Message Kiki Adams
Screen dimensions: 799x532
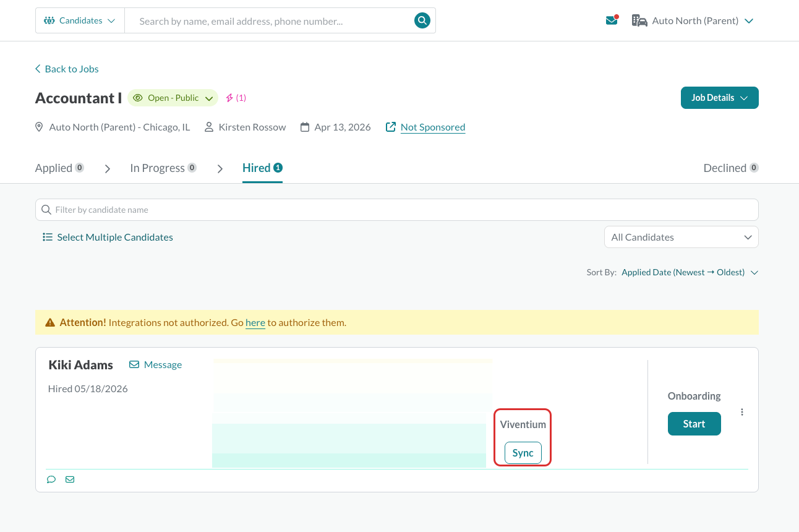(x=156, y=364)
